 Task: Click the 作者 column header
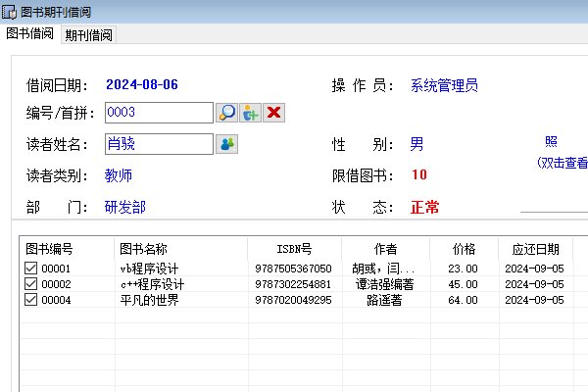pos(385,249)
